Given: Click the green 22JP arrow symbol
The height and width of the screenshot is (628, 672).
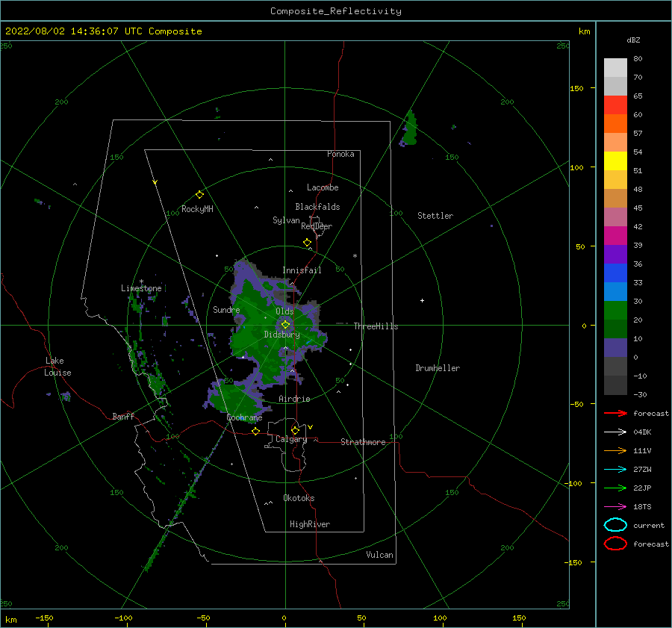Looking at the screenshot, I should 615,488.
